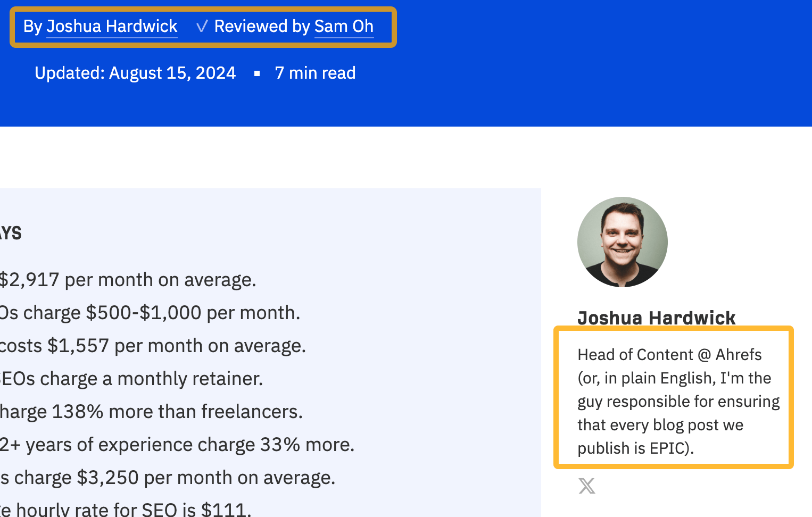The height and width of the screenshot is (517, 812).
Task: Select the bold Joshua Hardwick sidebar name
Action: tap(656, 318)
